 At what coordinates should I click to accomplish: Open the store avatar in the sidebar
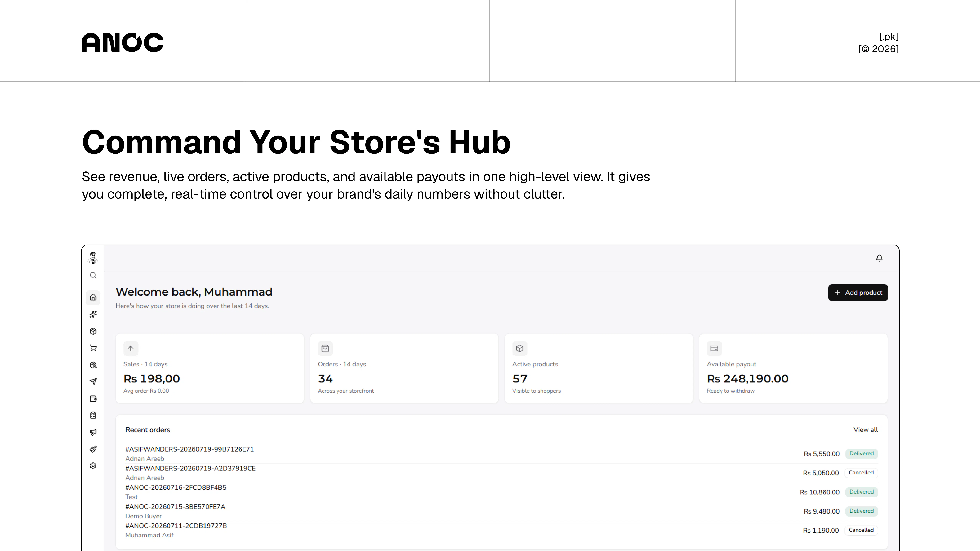pos(93,258)
